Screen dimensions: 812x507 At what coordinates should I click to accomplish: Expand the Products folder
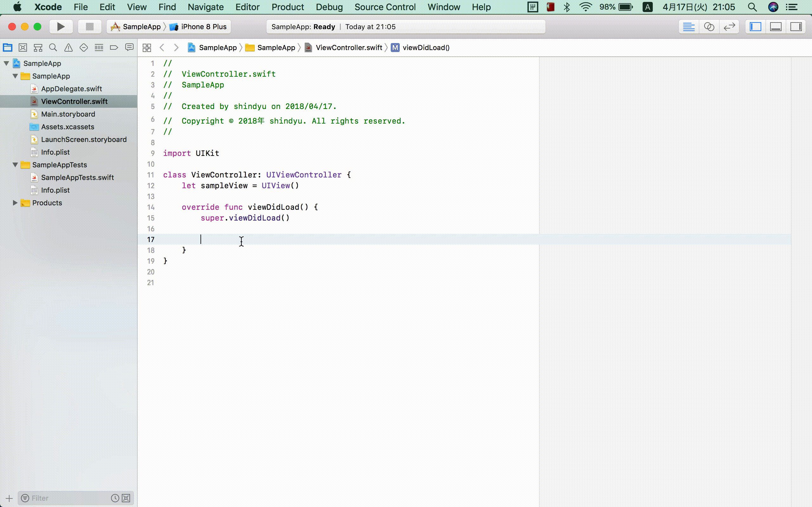point(15,203)
